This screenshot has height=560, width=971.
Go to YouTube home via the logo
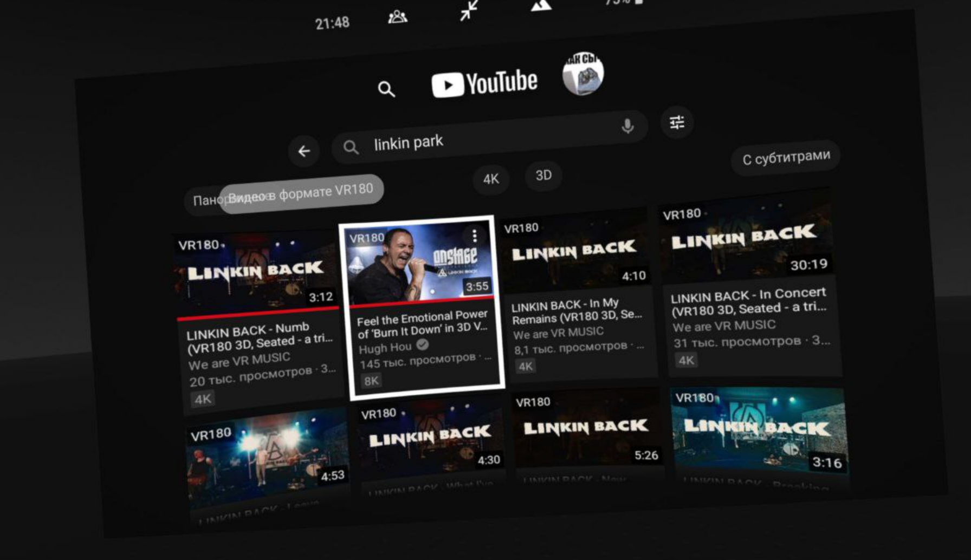[x=484, y=83]
